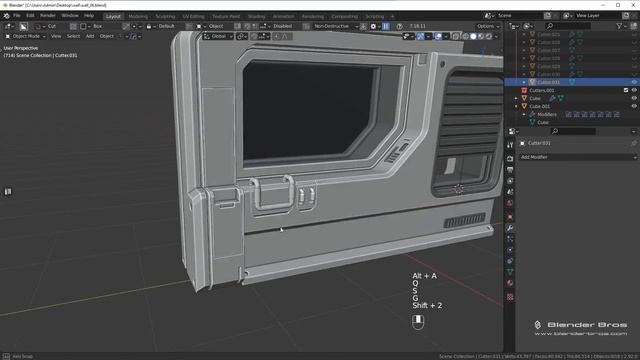Switch to the UV Editing workspace tab
The height and width of the screenshot is (360, 640).
(193, 16)
